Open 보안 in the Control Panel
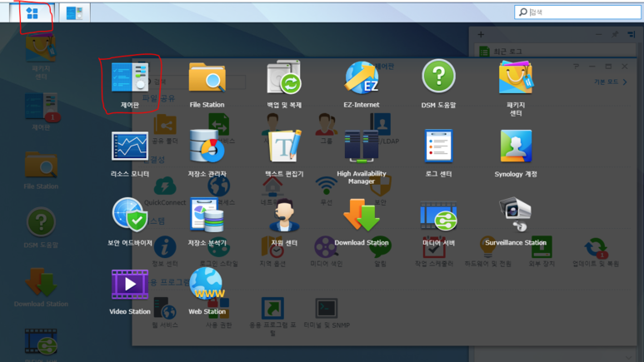This screenshot has height=362, width=644. [381, 191]
